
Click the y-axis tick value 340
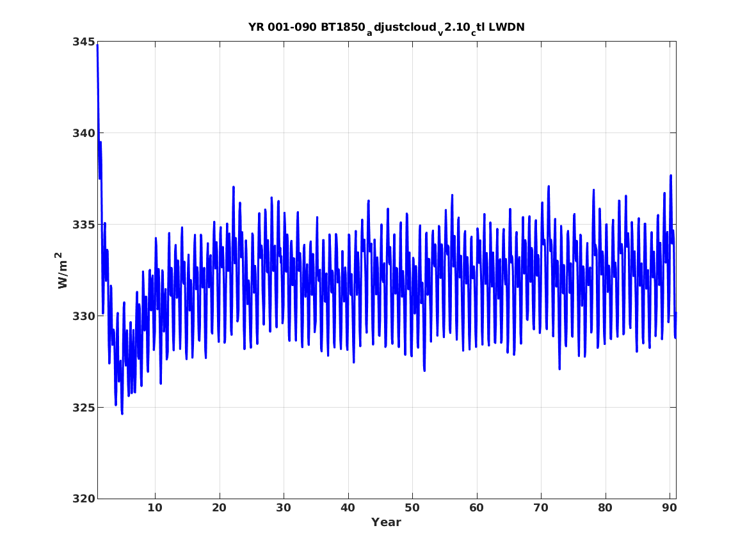click(84, 133)
